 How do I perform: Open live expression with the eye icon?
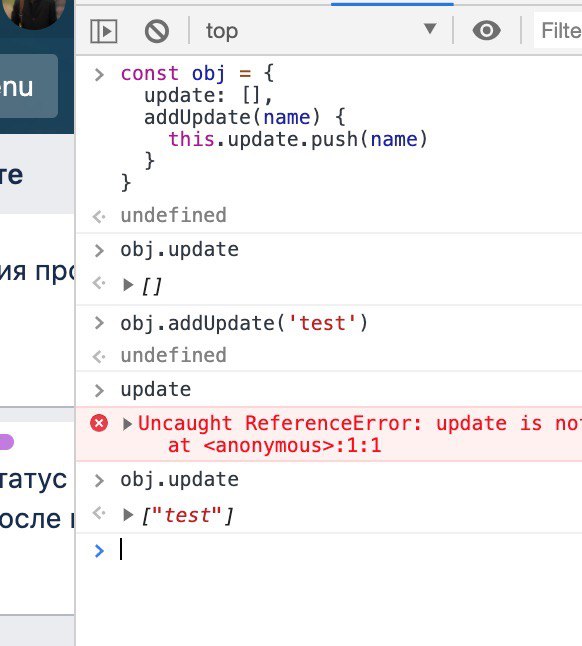pyautogui.click(x=486, y=30)
